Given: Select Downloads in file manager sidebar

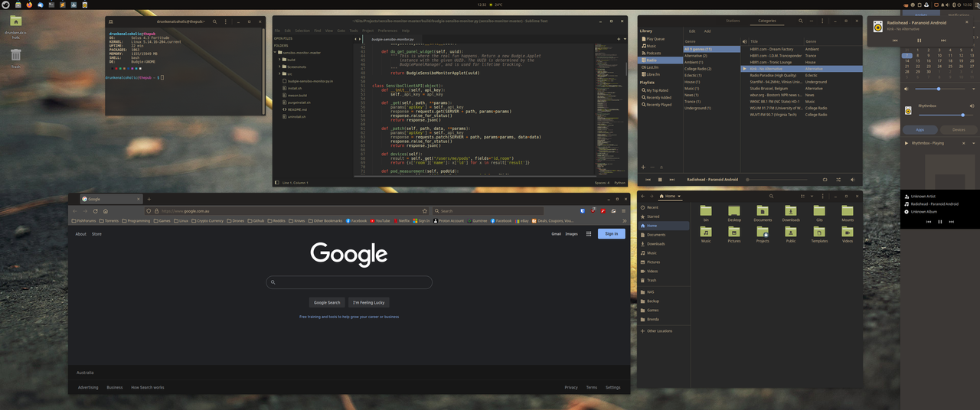Looking at the screenshot, I should (x=663, y=244).
